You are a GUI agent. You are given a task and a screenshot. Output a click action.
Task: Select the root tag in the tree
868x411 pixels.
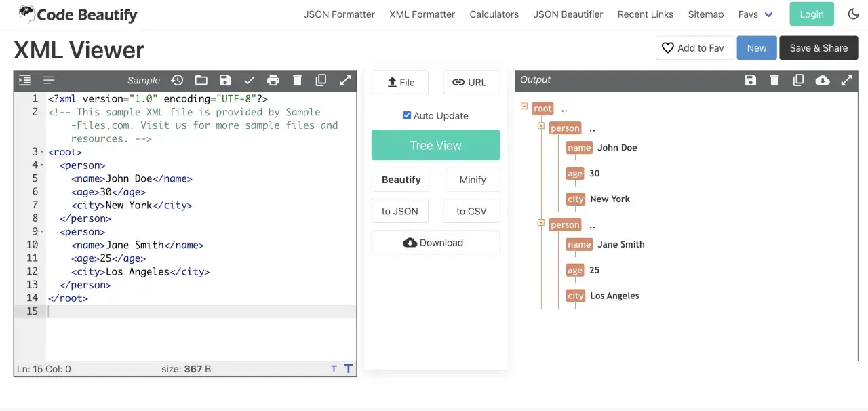(x=543, y=109)
